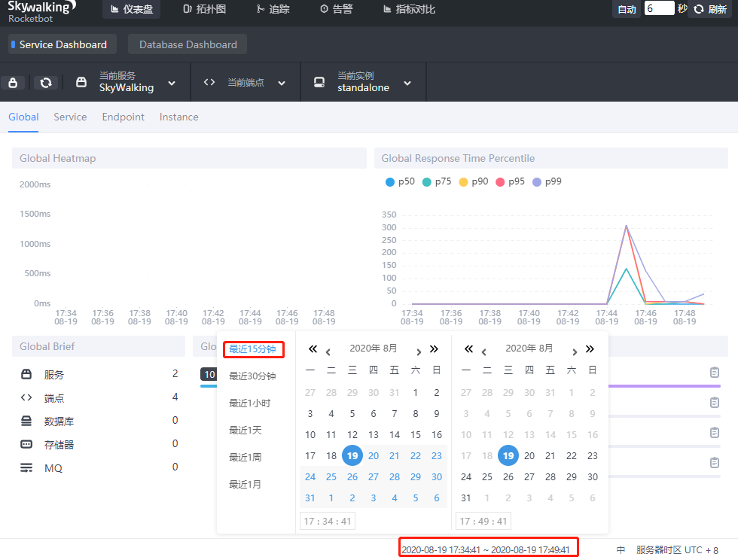Screen dimensions: 738x560
Task: Toggle the 自动 auto refresh button
Action: click(627, 9)
